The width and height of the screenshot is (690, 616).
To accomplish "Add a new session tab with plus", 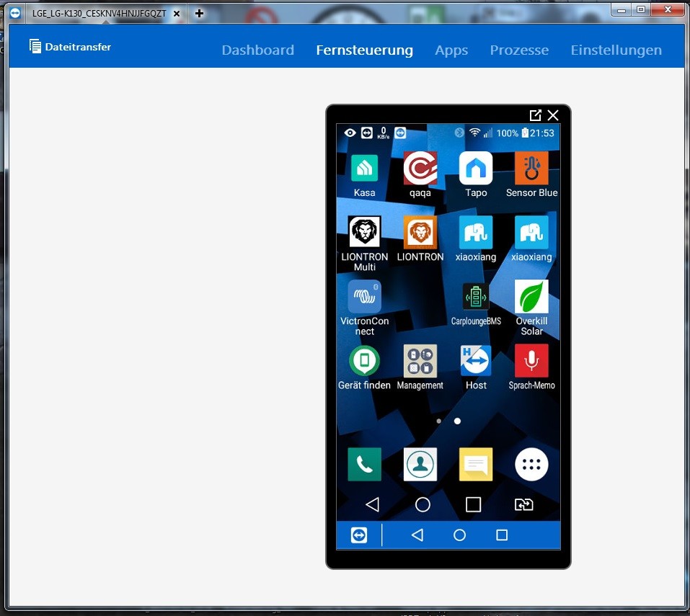I will pos(199,14).
